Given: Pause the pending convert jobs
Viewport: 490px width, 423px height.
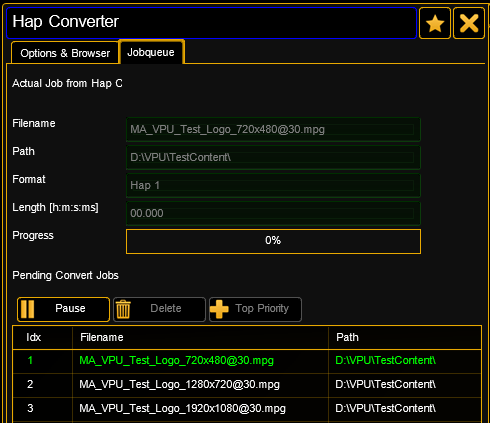Looking at the screenshot, I should point(63,309).
